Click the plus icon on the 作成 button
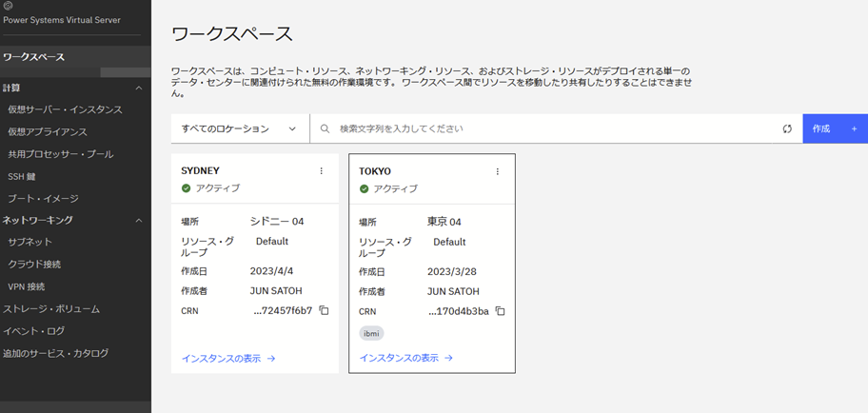 854,128
